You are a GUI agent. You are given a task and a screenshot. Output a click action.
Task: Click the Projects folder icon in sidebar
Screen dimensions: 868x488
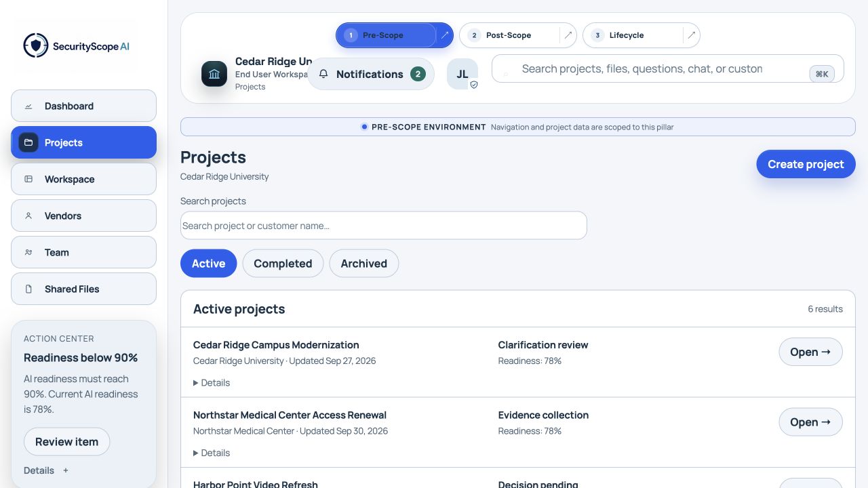28,143
